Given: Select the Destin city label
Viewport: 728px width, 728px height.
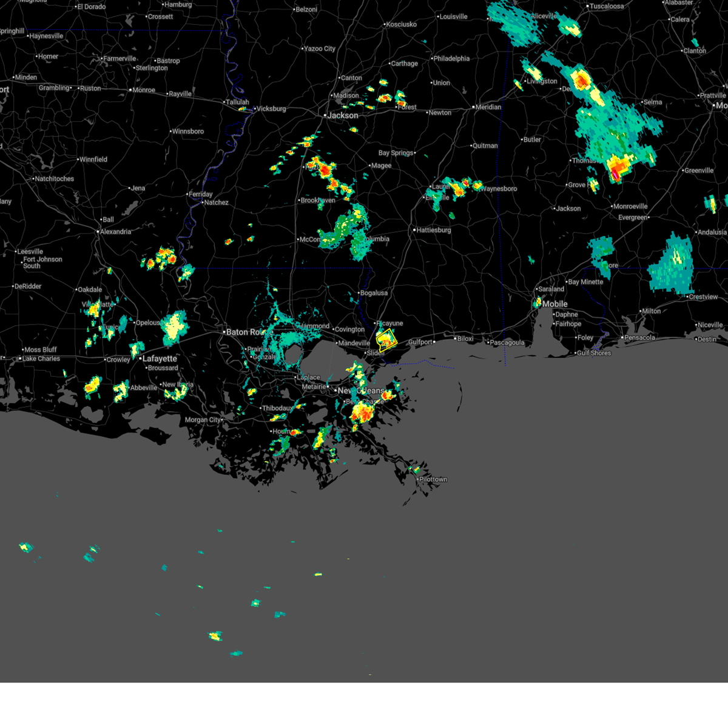Looking at the screenshot, I should (x=707, y=339).
